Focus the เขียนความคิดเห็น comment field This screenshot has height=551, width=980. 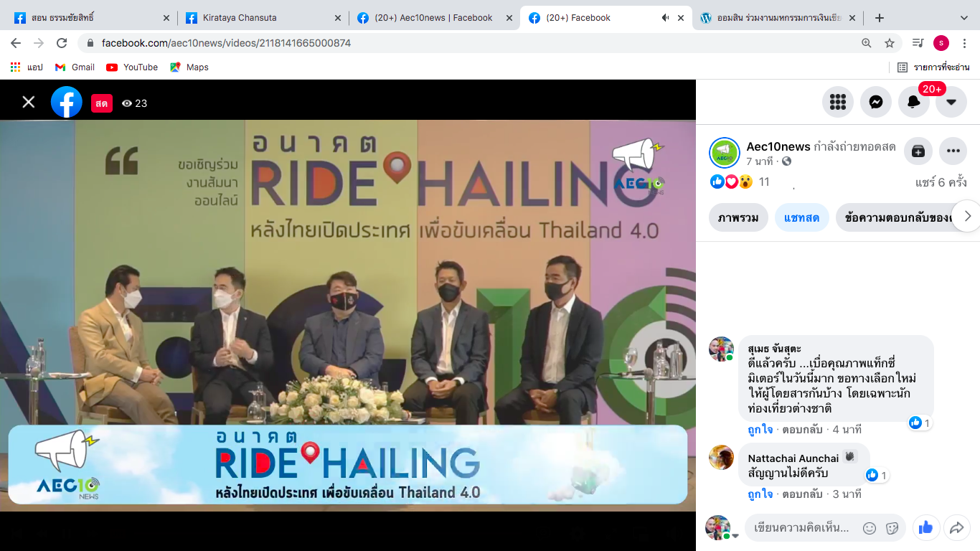click(801, 528)
